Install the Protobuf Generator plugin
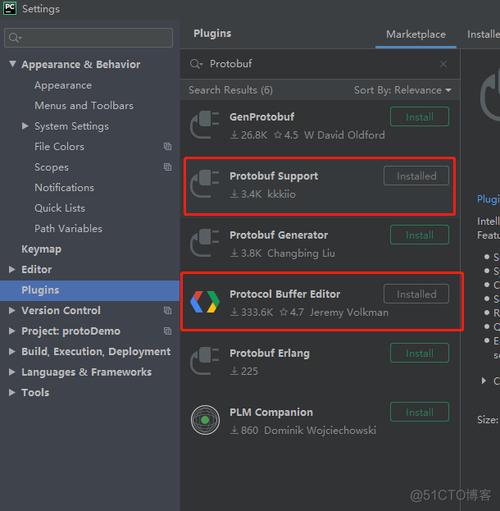Viewport: 500px width, 511px height. pos(419,235)
